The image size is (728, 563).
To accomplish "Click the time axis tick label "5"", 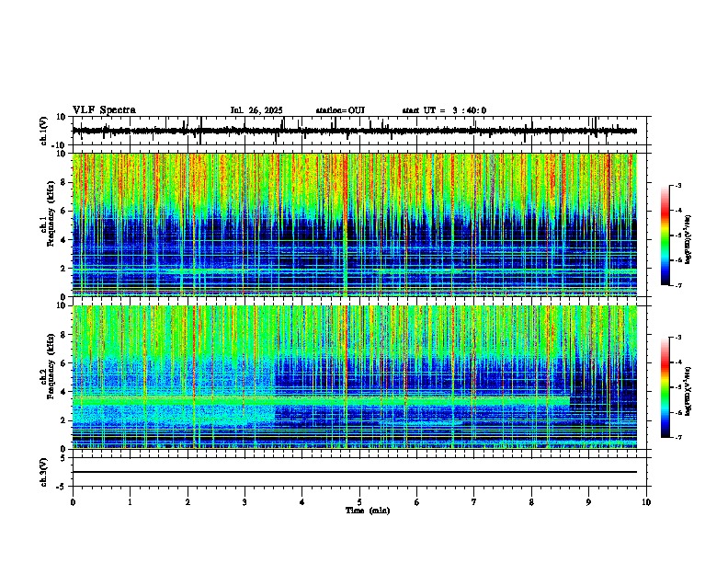I will 359,502.
